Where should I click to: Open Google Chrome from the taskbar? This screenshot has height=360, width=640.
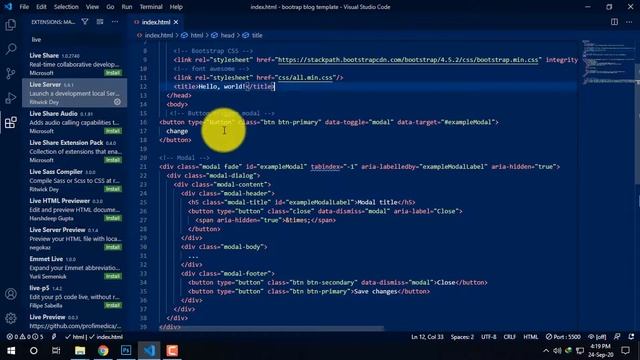click(103, 351)
